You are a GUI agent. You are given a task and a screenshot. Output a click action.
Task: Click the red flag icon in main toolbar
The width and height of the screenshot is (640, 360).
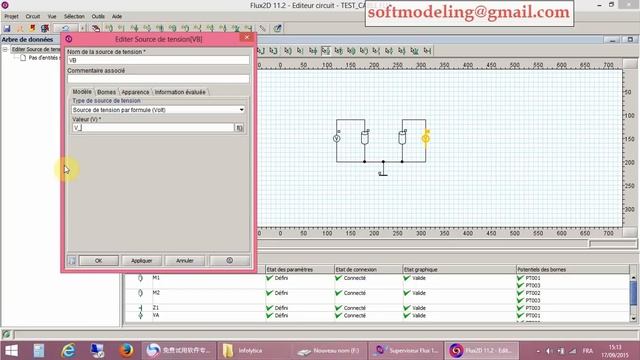tap(32, 28)
